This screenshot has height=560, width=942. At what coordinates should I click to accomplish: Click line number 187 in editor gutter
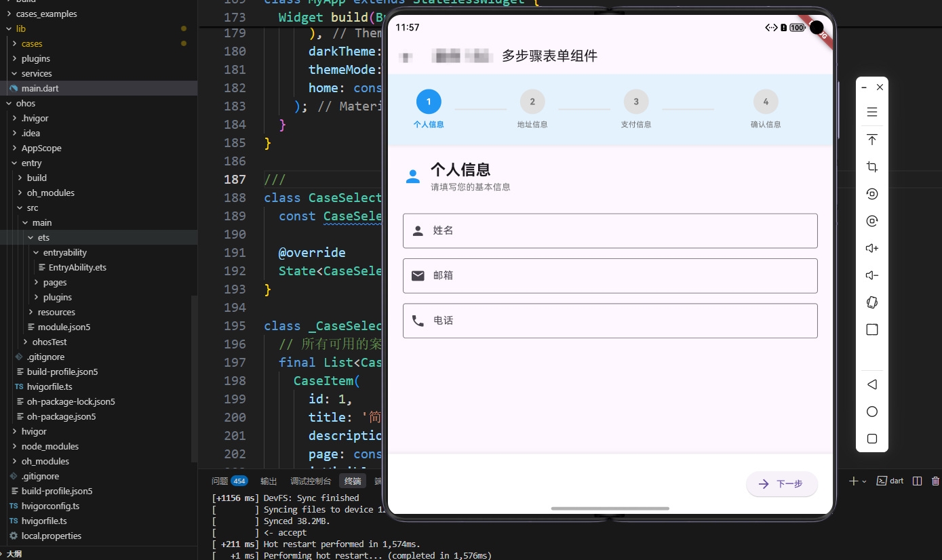click(x=235, y=179)
